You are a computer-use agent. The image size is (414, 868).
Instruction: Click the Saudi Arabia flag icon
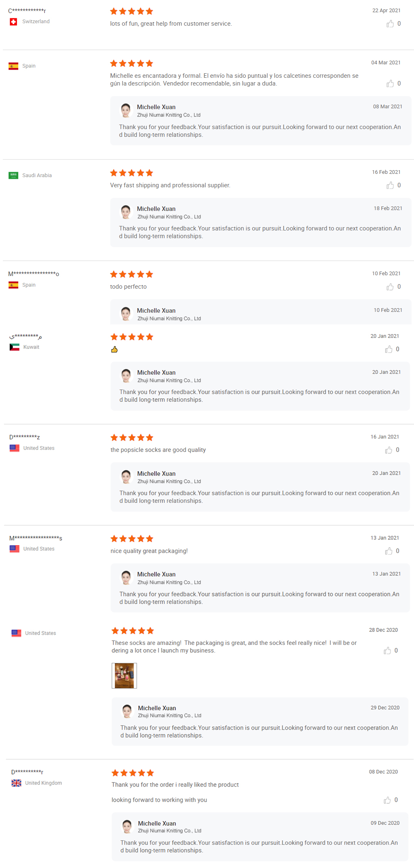coord(13,175)
